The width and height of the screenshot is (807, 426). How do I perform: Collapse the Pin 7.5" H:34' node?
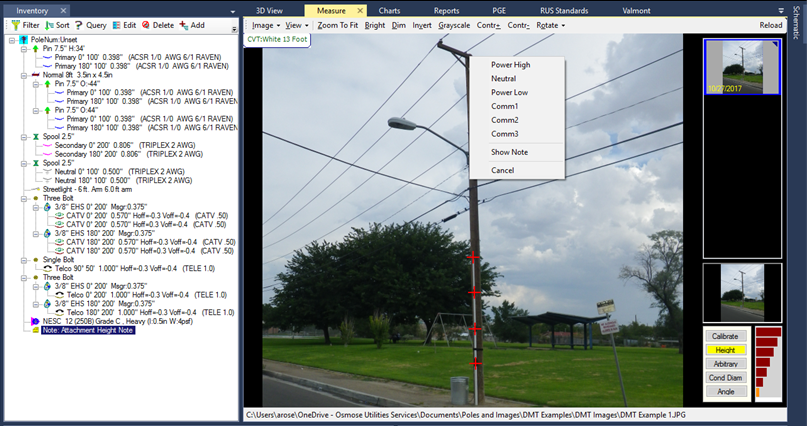pyautogui.click(x=24, y=48)
